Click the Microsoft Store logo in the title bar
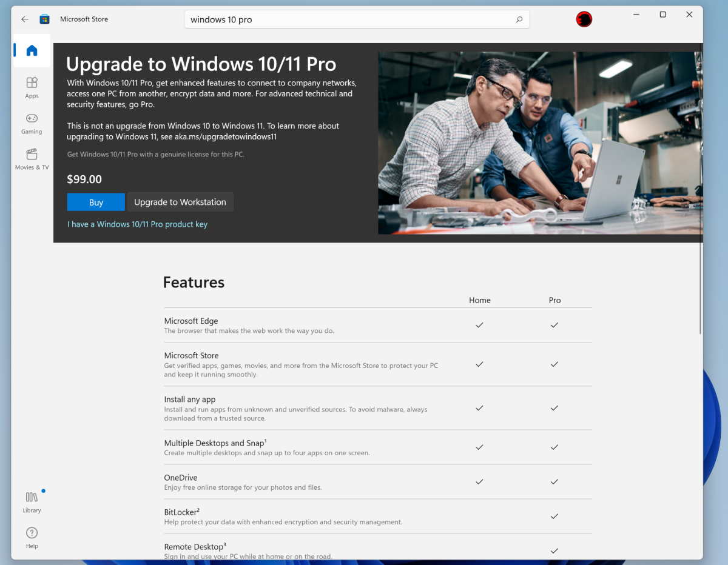The height and width of the screenshot is (565, 728). pos(44,19)
